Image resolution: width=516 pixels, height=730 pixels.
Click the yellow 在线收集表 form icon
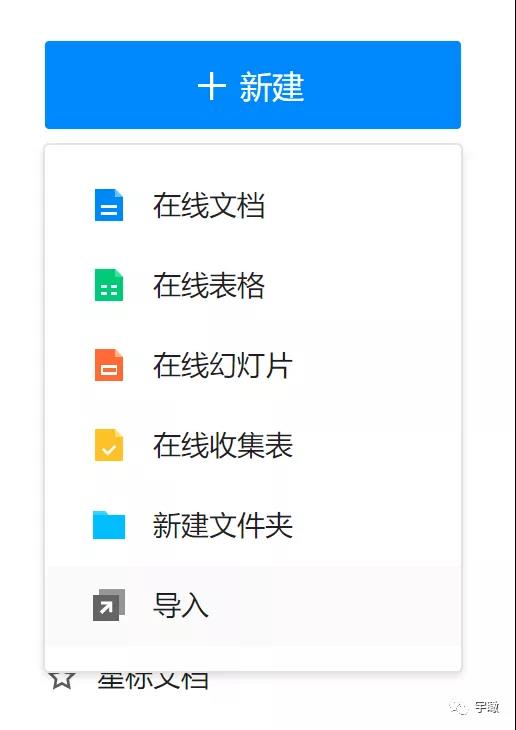point(109,445)
